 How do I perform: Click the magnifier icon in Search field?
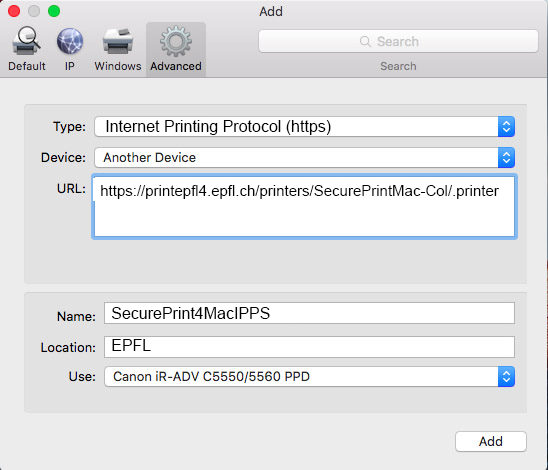[x=365, y=41]
